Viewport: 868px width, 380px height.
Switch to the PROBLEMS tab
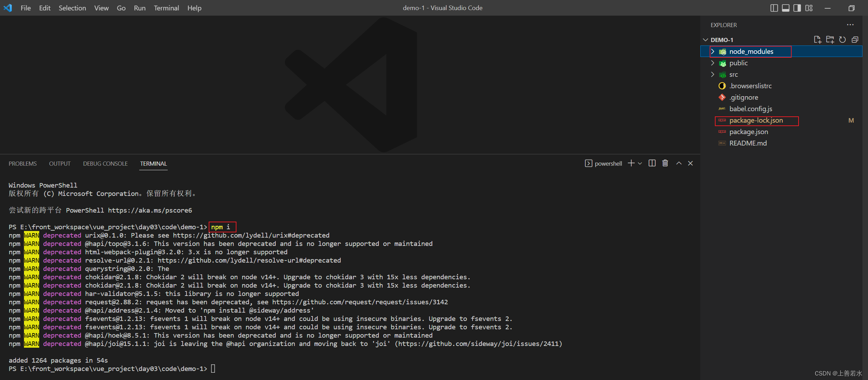tap(23, 164)
